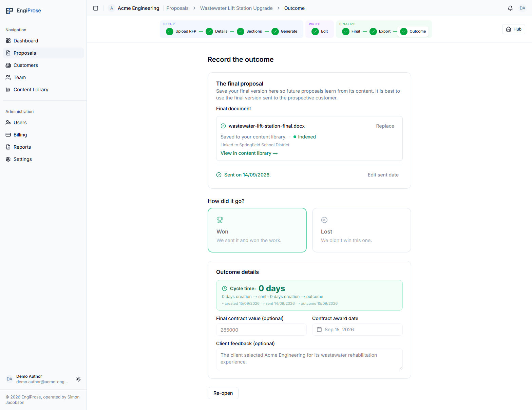Switch theme using the sun icon
532x410 pixels.
tap(78, 379)
